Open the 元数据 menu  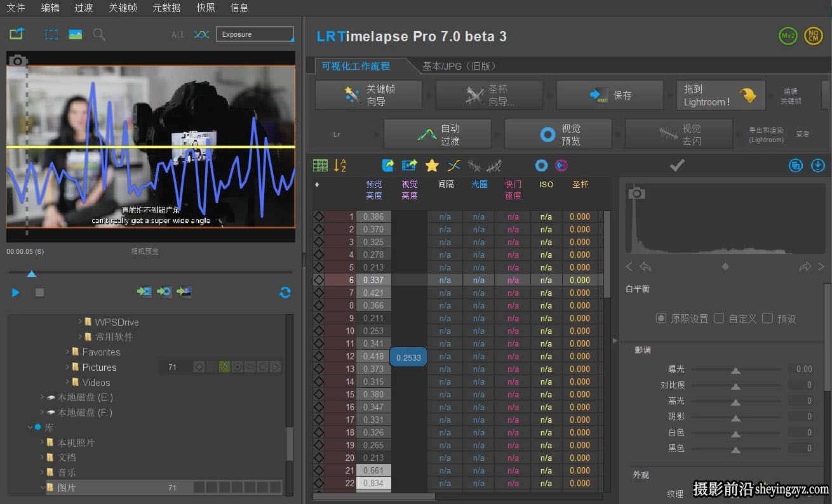pos(166,8)
